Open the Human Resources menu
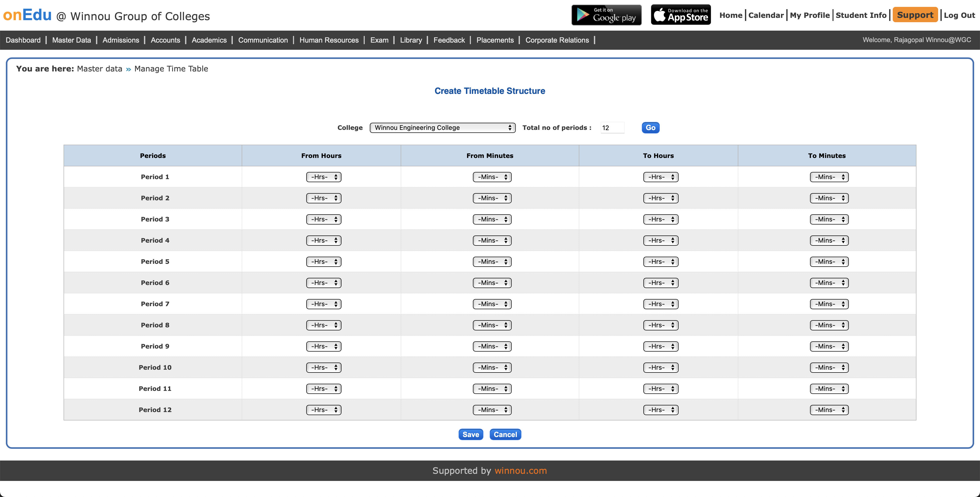980x497 pixels. [x=329, y=40]
